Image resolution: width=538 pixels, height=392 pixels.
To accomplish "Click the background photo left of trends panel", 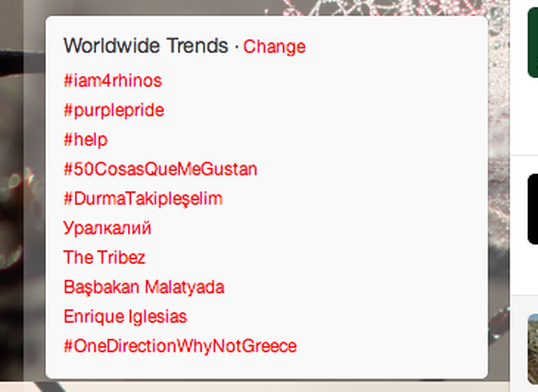I will tap(22, 194).
